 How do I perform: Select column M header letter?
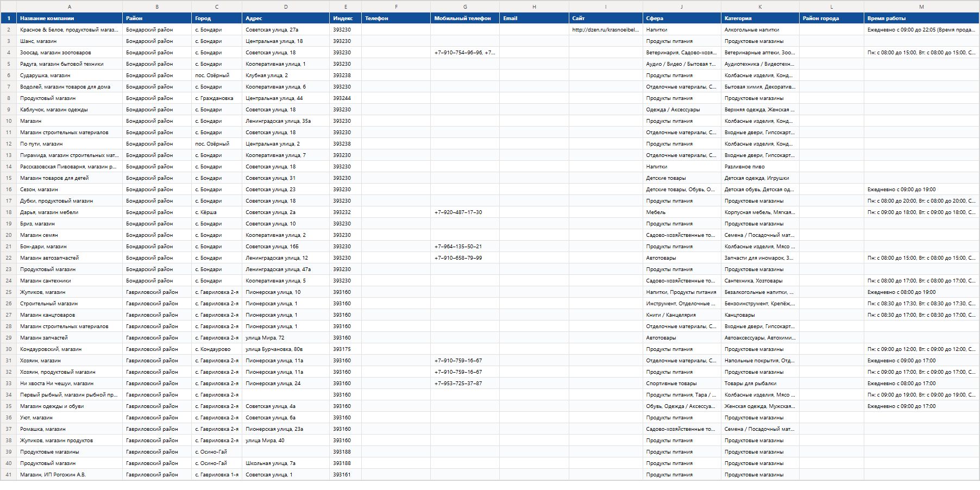pyautogui.click(x=922, y=7)
